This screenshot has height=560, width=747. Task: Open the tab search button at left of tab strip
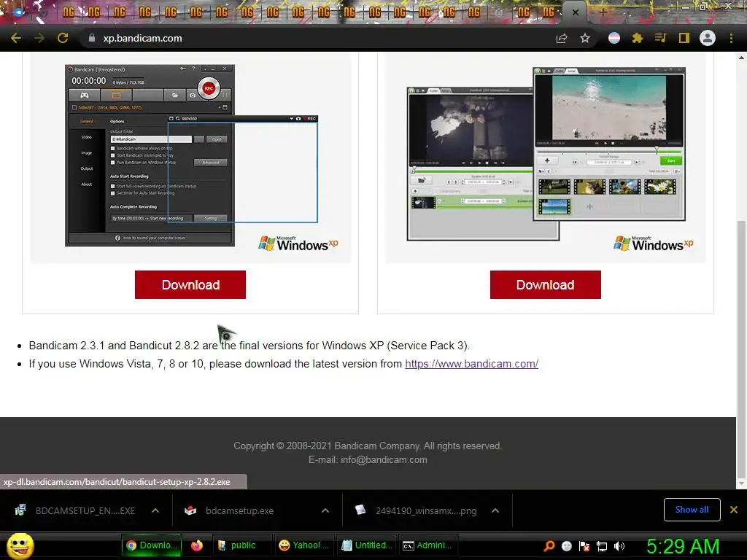(18, 12)
